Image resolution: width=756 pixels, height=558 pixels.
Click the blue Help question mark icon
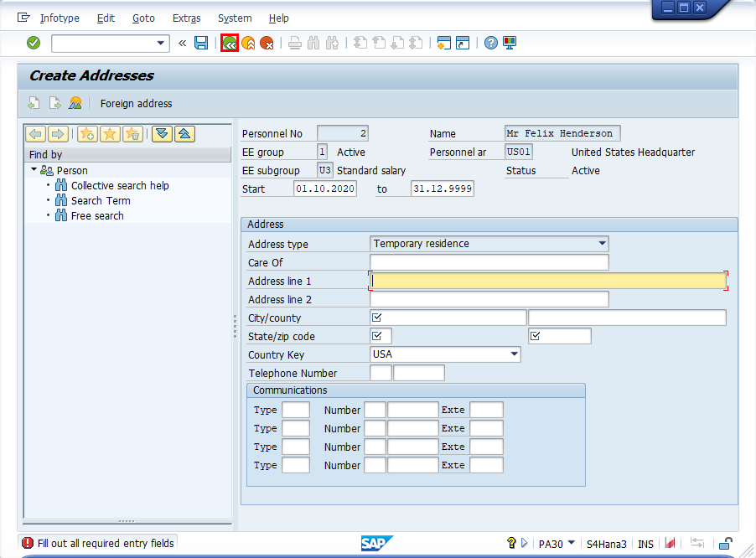pos(491,43)
